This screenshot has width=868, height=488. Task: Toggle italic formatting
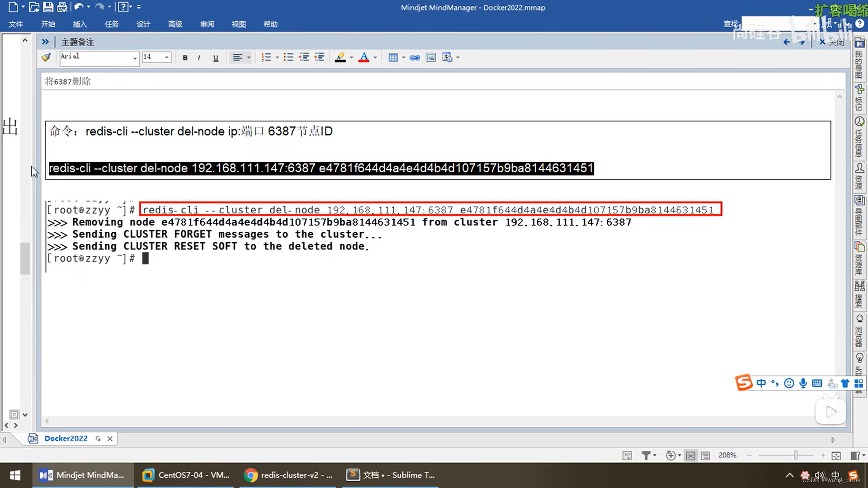pyautogui.click(x=199, y=57)
